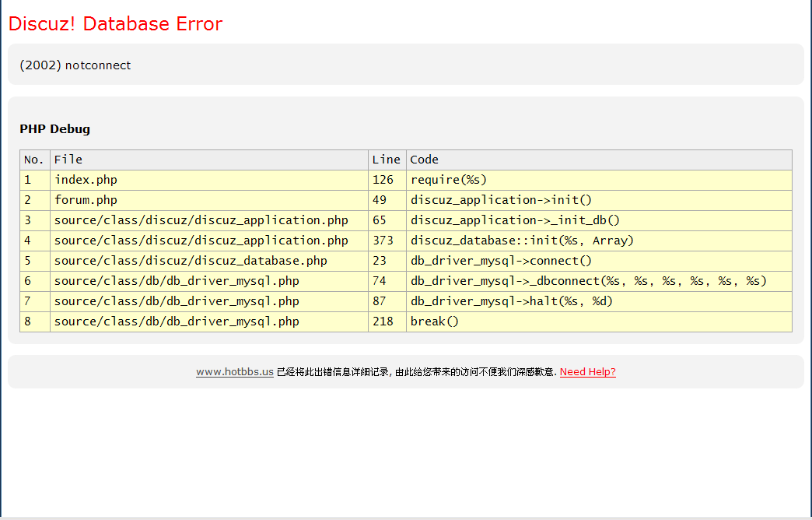Click discuz_application->init() code cell

point(599,200)
